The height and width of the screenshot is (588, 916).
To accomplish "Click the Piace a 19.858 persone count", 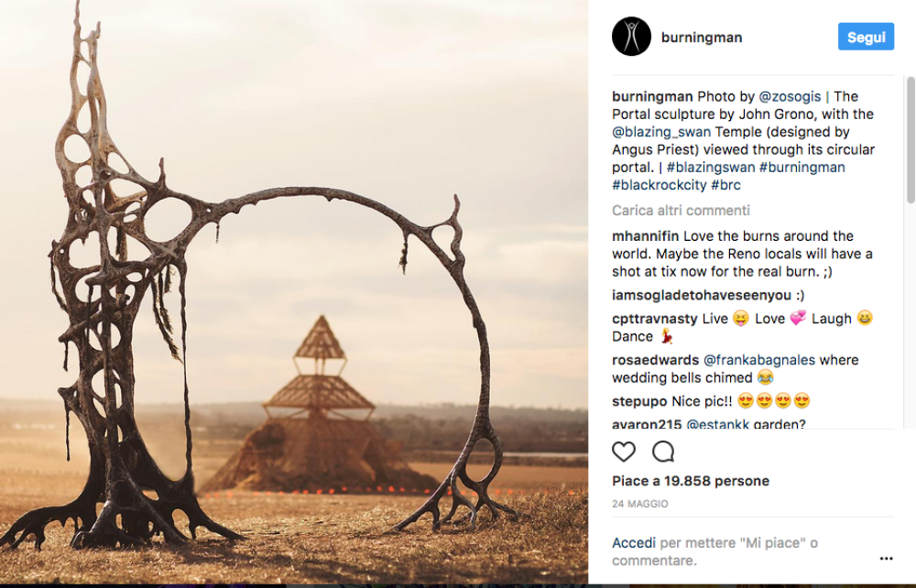I will coord(691,481).
